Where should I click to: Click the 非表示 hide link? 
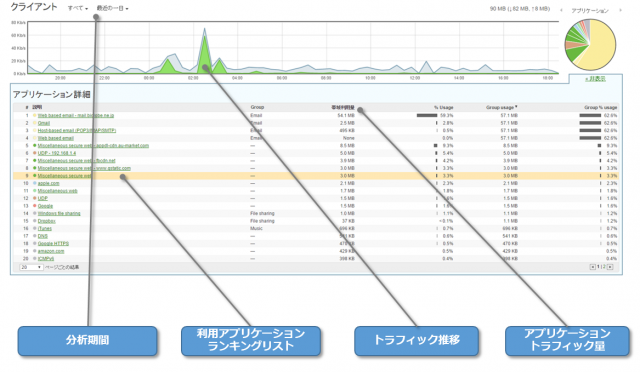pos(596,79)
